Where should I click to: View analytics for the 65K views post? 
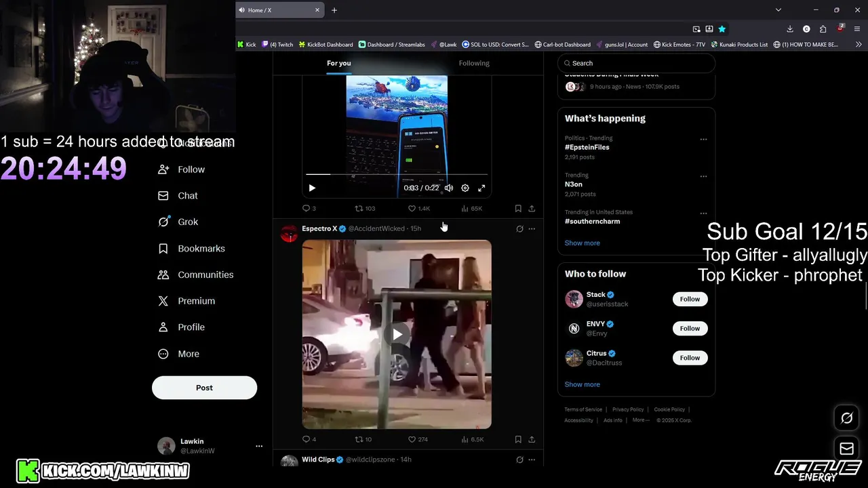(x=471, y=208)
